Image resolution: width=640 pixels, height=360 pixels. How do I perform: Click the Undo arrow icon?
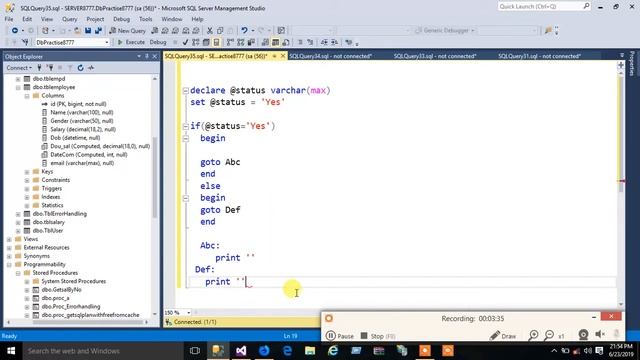(x=244, y=31)
